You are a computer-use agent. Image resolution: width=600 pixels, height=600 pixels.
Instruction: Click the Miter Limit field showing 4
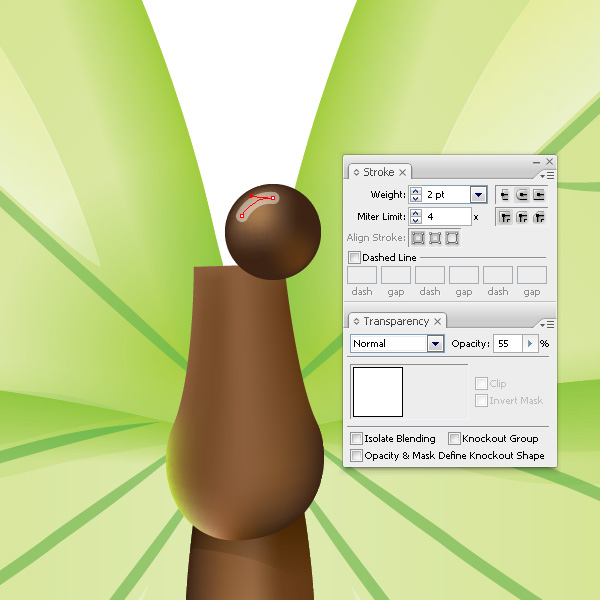pyautogui.click(x=447, y=217)
